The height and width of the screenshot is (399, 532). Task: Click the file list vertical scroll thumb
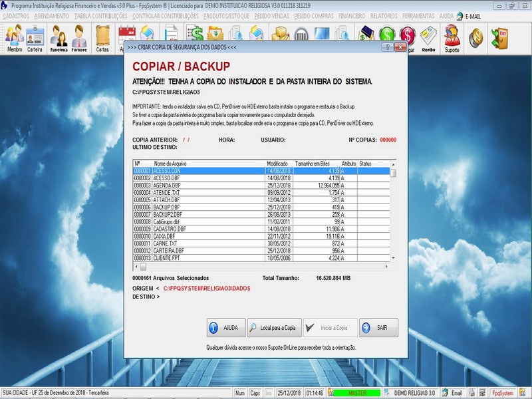393,173
